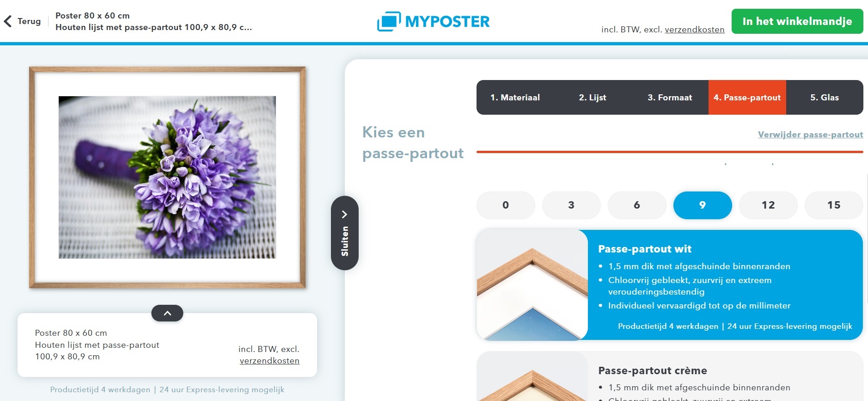Select the active 9 width option
Screen dimensions: 868x401
(x=703, y=205)
